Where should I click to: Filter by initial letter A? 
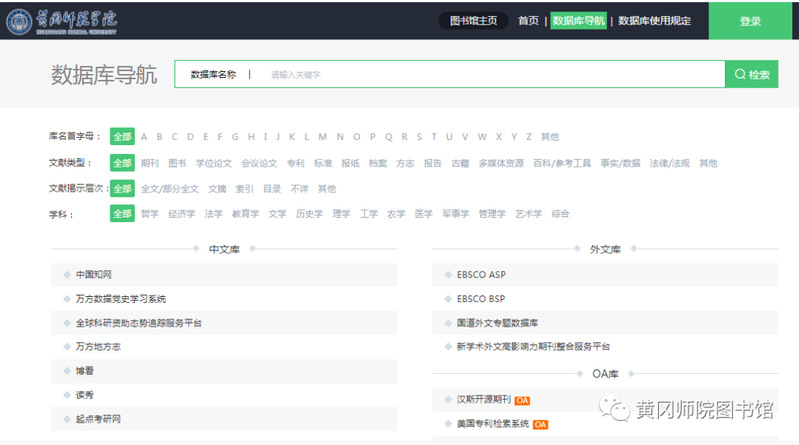[144, 137]
